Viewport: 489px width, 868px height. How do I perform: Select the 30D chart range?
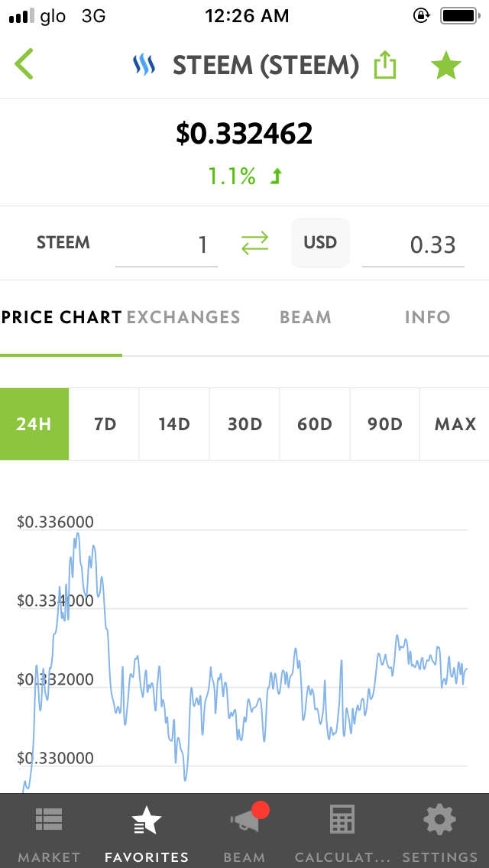pos(244,424)
